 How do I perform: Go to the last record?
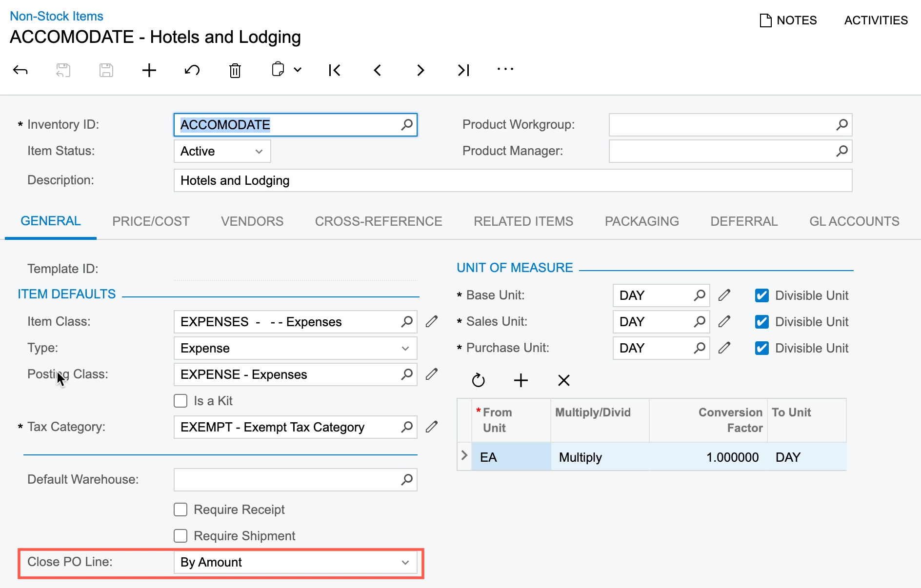click(x=463, y=71)
